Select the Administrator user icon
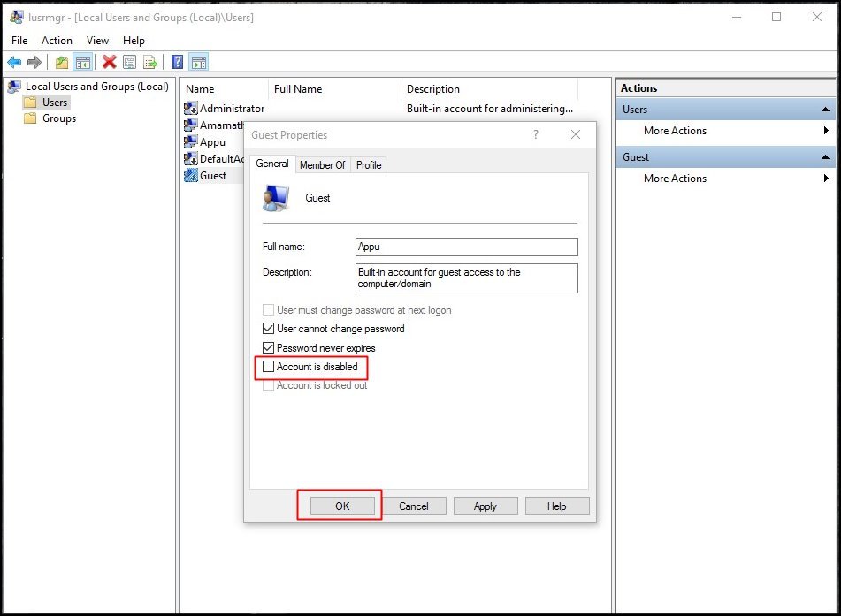Viewport: 841px width, 616px height. (190, 109)
